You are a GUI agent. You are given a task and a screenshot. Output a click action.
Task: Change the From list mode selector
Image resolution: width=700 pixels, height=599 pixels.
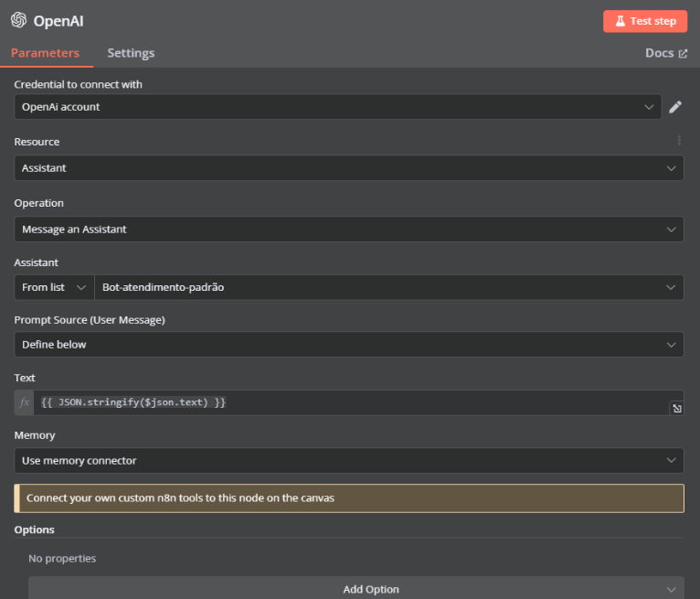tap(54, 287)
